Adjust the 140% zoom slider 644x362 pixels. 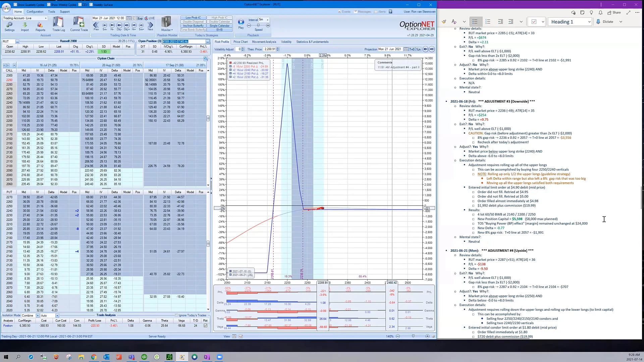coord(413,336)
